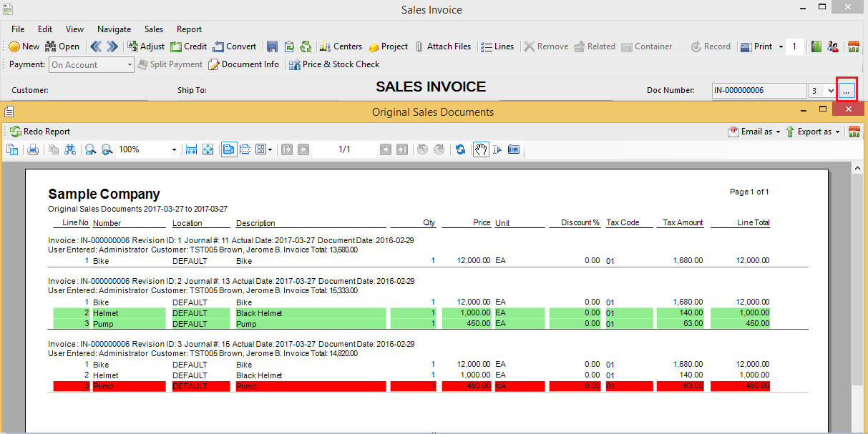Image resolution: width=868 pixels, height=434 pixels.
Task: Open Document Info
Action: pyautogui.click(x=243, y=64)
